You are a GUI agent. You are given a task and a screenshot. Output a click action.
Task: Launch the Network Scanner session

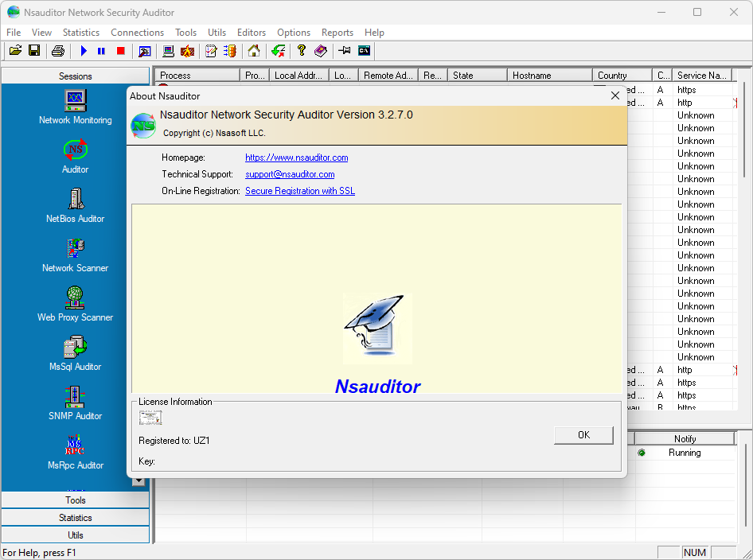(76, 255)
